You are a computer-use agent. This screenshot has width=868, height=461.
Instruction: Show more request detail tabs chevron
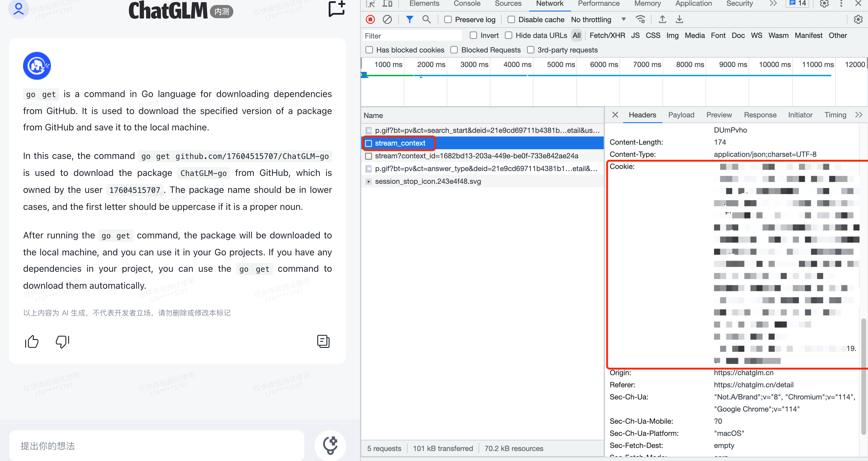[x=859, y=115]
